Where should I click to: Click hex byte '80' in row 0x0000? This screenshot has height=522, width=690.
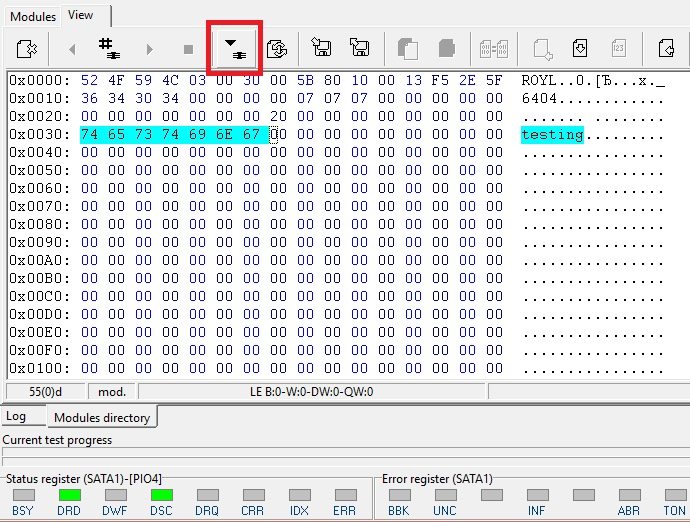[x=332, y=81]
